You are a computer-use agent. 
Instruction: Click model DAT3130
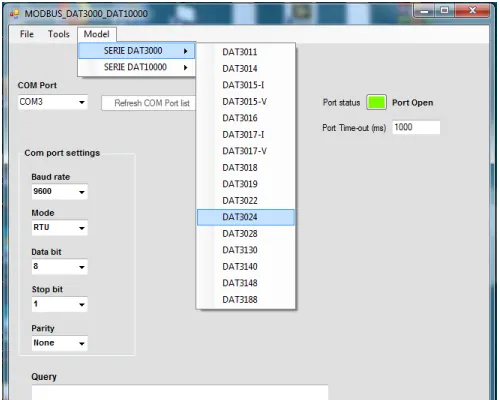pyautogui.click(x=246, y=250)
